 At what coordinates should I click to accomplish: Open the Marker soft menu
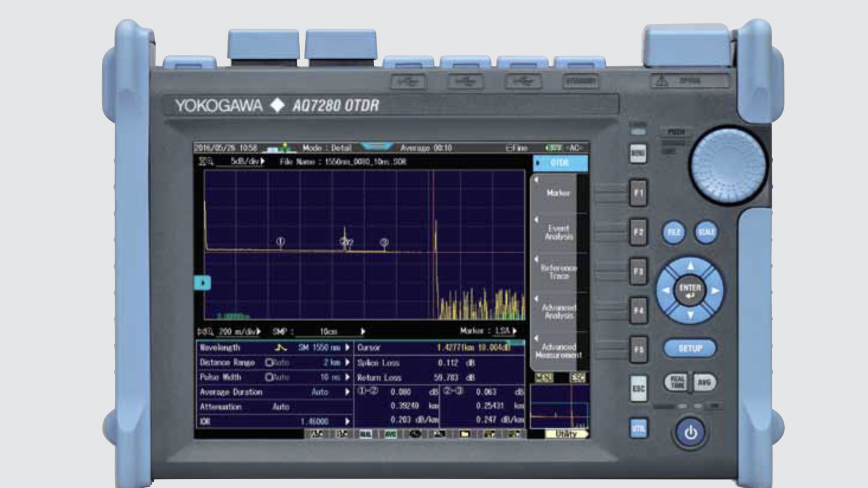pos(558,193)
